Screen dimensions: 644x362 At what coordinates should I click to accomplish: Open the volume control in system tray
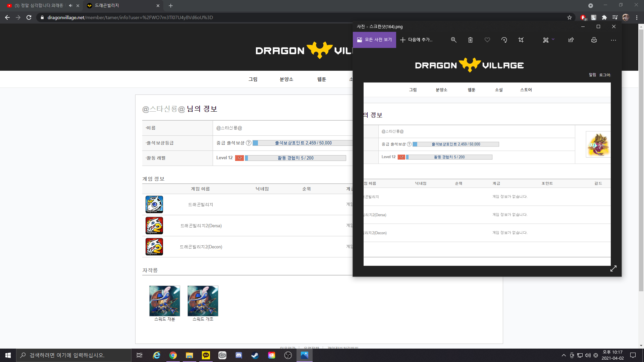(588, 355)
